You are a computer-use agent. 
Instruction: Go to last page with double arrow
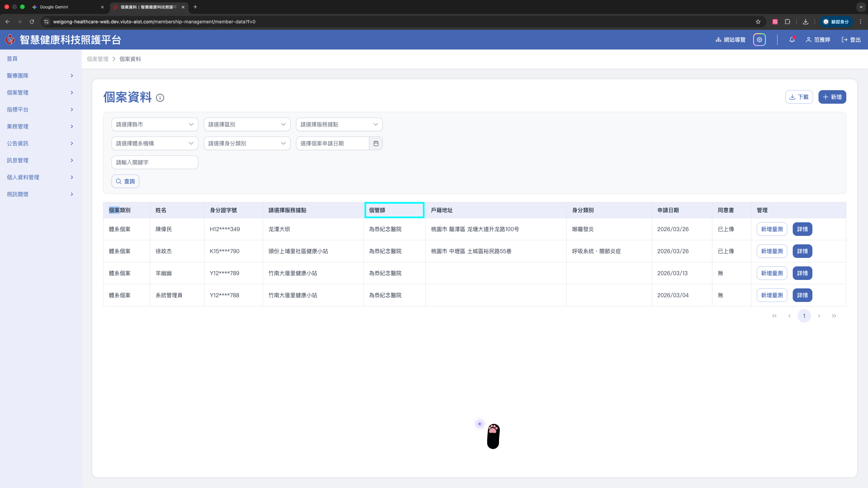(x=834, y=316)
